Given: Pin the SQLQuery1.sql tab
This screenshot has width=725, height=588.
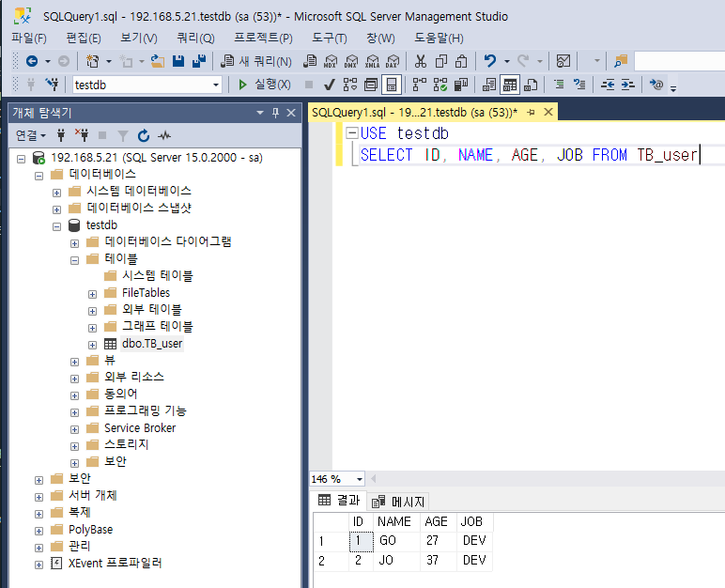Looking at the screenshot, I should click(531, 112).
